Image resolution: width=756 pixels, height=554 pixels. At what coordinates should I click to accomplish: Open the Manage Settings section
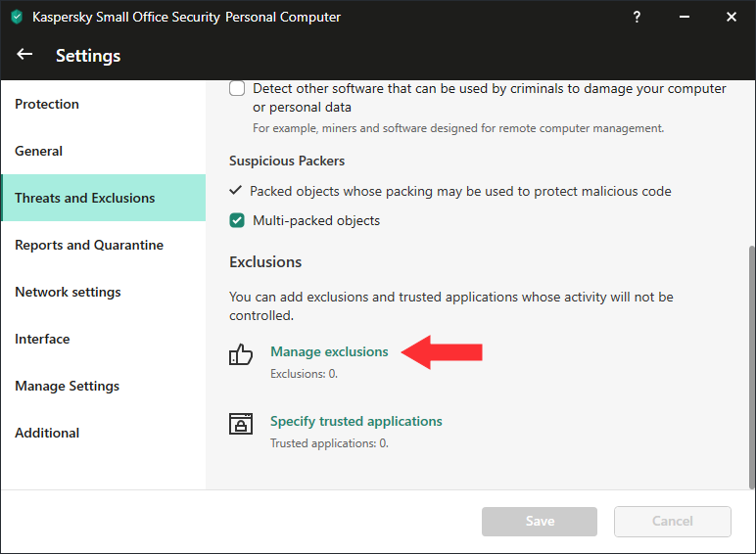point(103,386)
